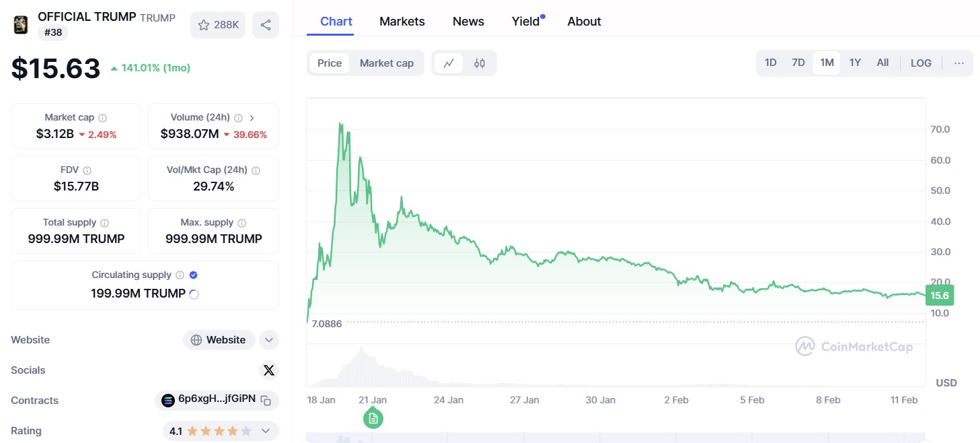
Task: Select the 7D time range
Action: pyautogui.click(x=798, y=63)
